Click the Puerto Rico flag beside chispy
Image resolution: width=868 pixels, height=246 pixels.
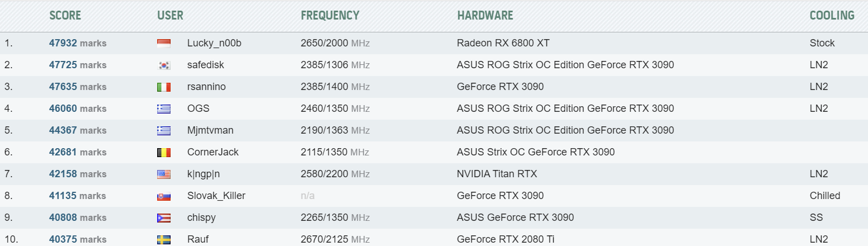pos(164,218)
